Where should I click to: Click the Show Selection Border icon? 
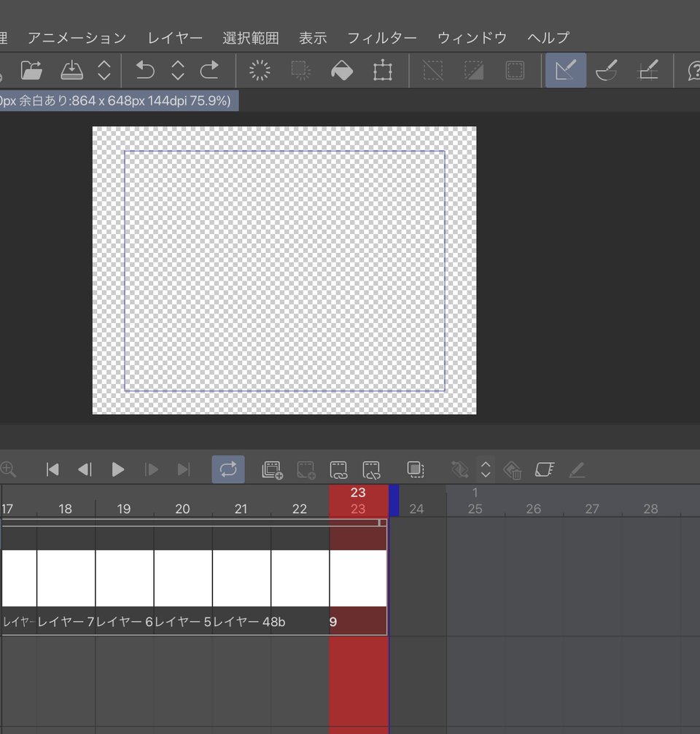(515, 71)
